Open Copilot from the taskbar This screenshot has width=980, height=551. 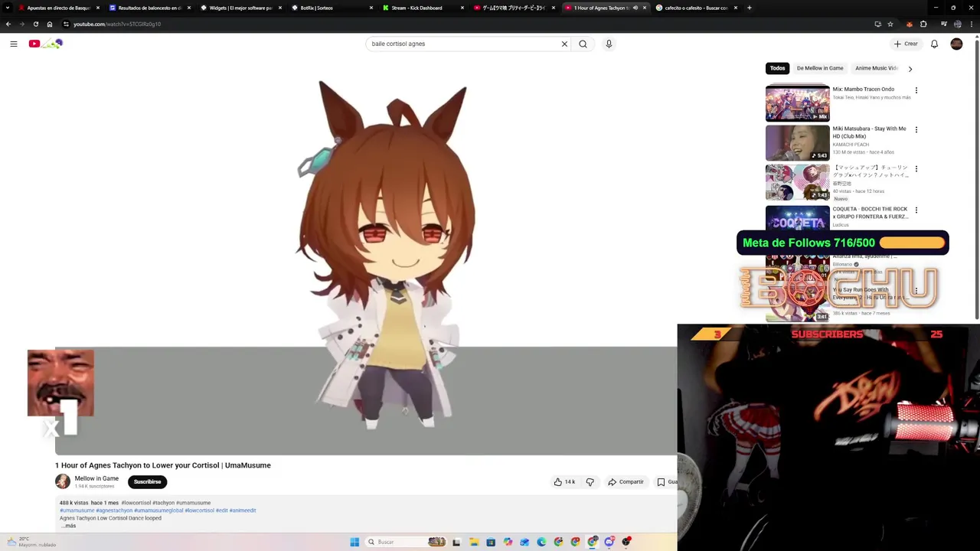click(508, 542)
